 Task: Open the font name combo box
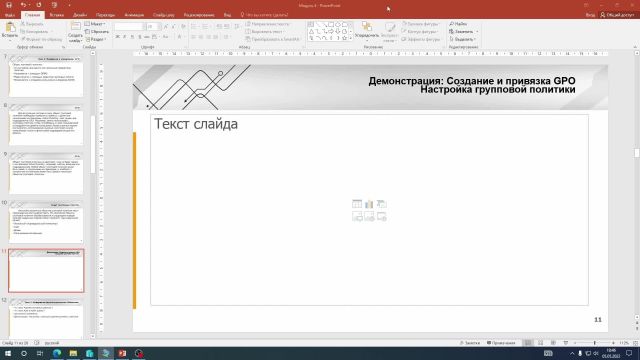[x=130, y=27]
